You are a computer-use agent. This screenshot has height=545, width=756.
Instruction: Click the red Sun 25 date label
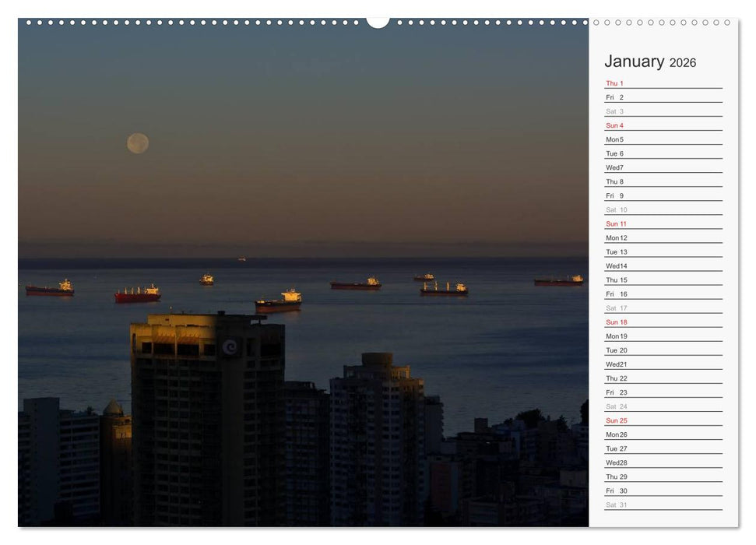click(614, 420)
